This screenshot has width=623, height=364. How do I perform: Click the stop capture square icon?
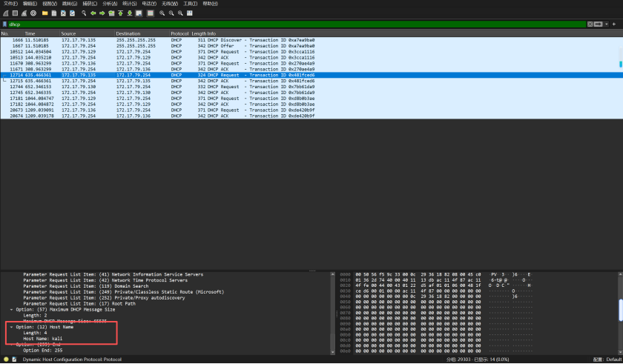pyautogui.click(x=15, y=13)
